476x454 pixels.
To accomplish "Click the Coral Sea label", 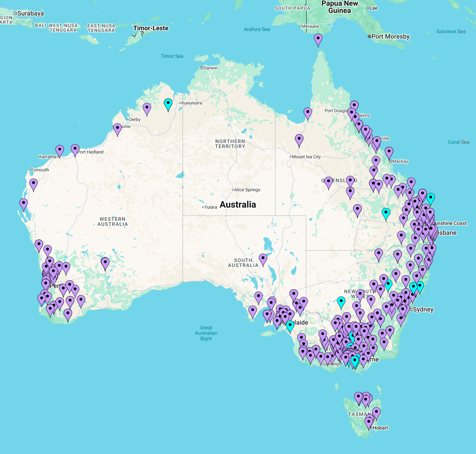I will 459,142.
